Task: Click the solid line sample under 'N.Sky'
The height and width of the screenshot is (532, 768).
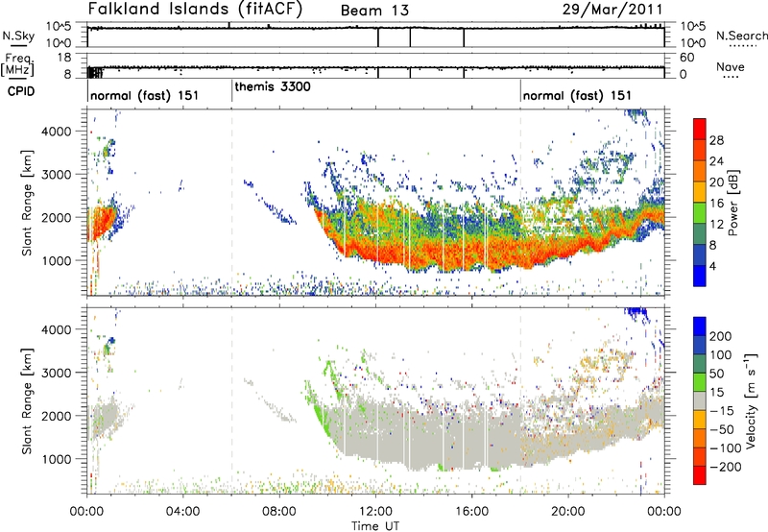Action: point(18,46)
